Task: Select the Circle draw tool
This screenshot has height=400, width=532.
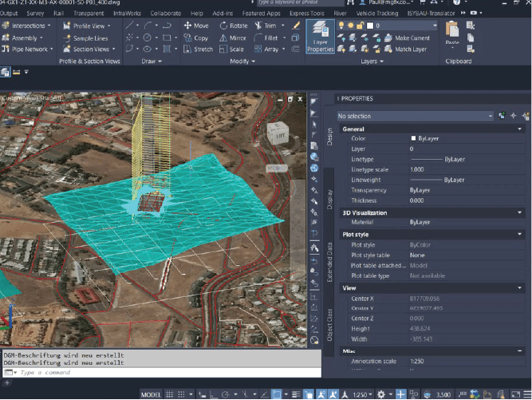Action: [x=147, y=38]
